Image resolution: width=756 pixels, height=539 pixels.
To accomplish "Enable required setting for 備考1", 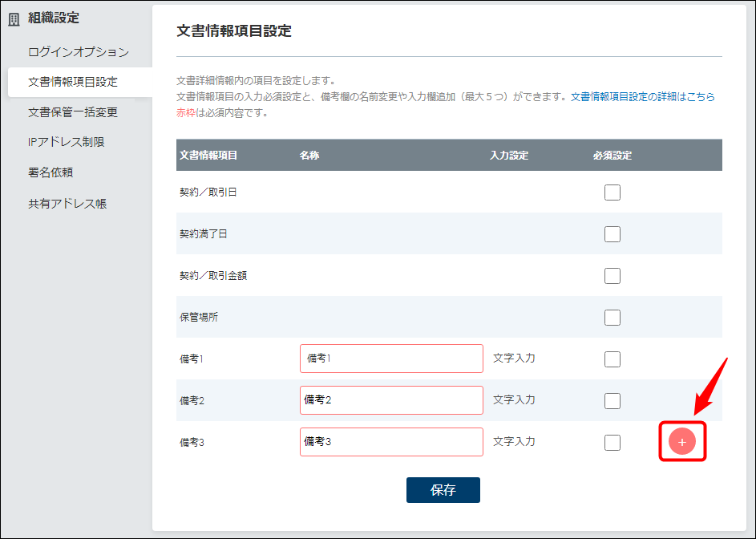I will point(612,359).
